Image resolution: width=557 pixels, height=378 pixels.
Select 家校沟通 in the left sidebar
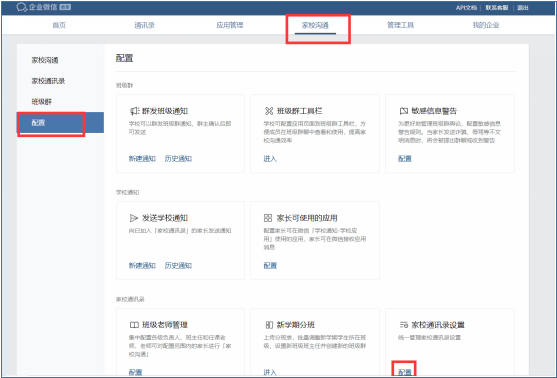tap(45, 60)
